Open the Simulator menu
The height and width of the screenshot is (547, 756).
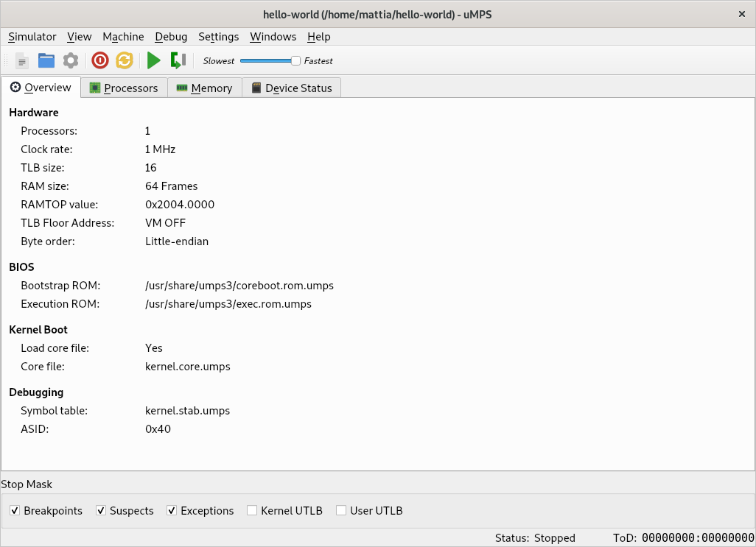(32, 37)
